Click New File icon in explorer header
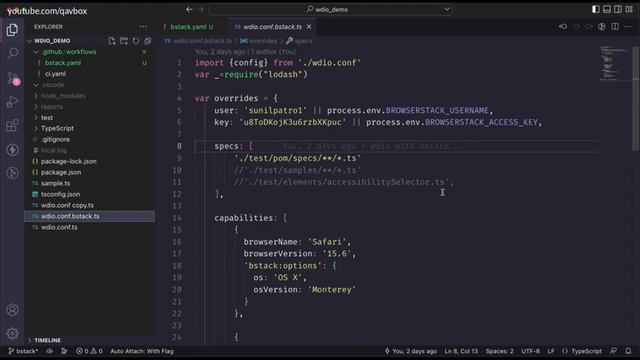Image resolution: width=640 pixels, height=360 pixels. click(x=112, y=41)
